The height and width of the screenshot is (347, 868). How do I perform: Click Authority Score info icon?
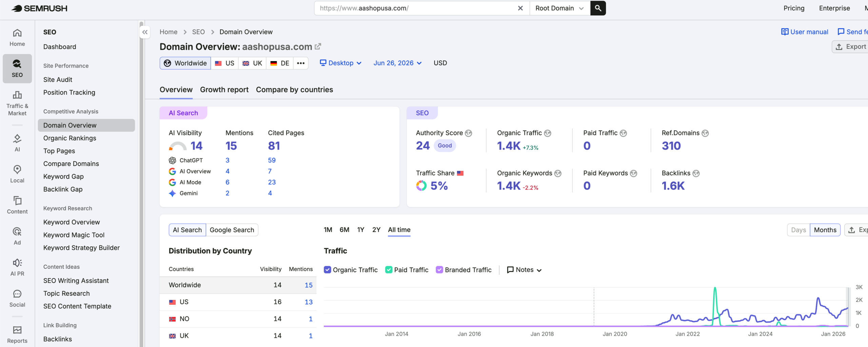[x=469, y=133]
